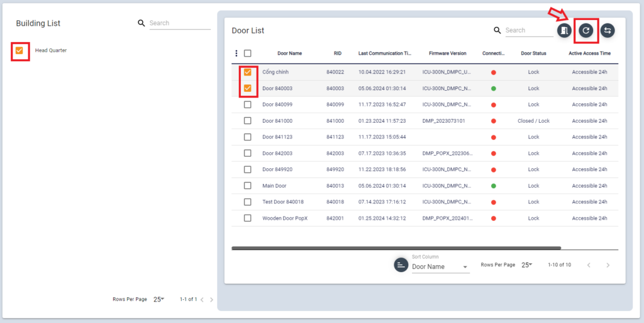Open the Sort Column dropdown
Viewport: 644px width, 323px height.
point(440,267)
